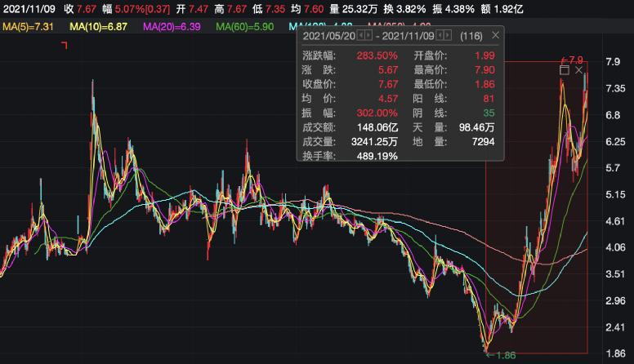Image resolution: width=634 pixels, height=364 pixels.
Task: Click the red corner marker at chart top-left
Action: tap(65, 46)
